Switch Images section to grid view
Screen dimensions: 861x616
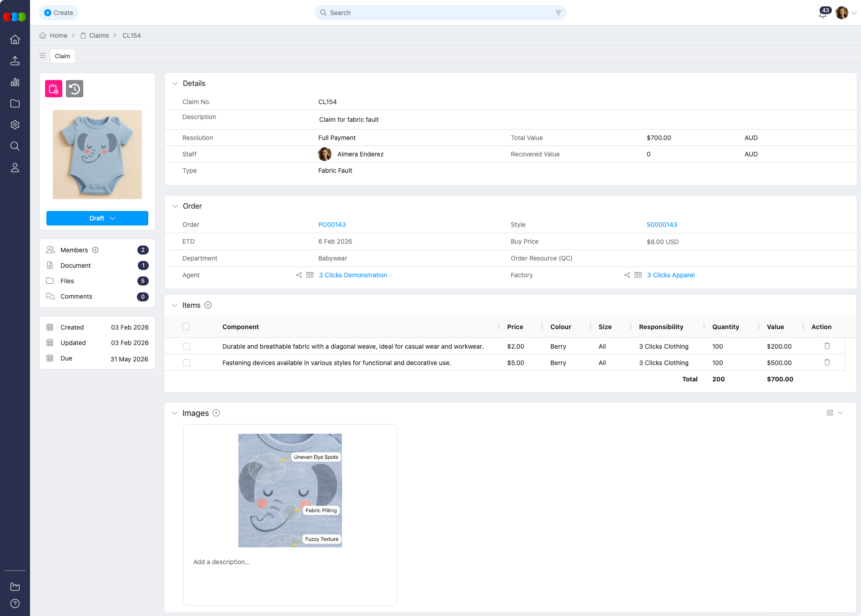click(830, 413)
